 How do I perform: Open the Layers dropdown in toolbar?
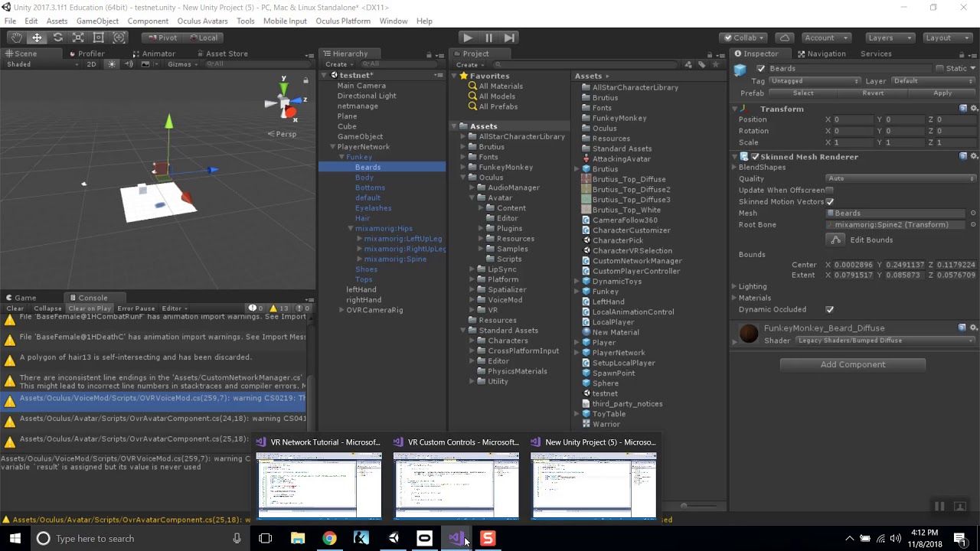(888, 37)
